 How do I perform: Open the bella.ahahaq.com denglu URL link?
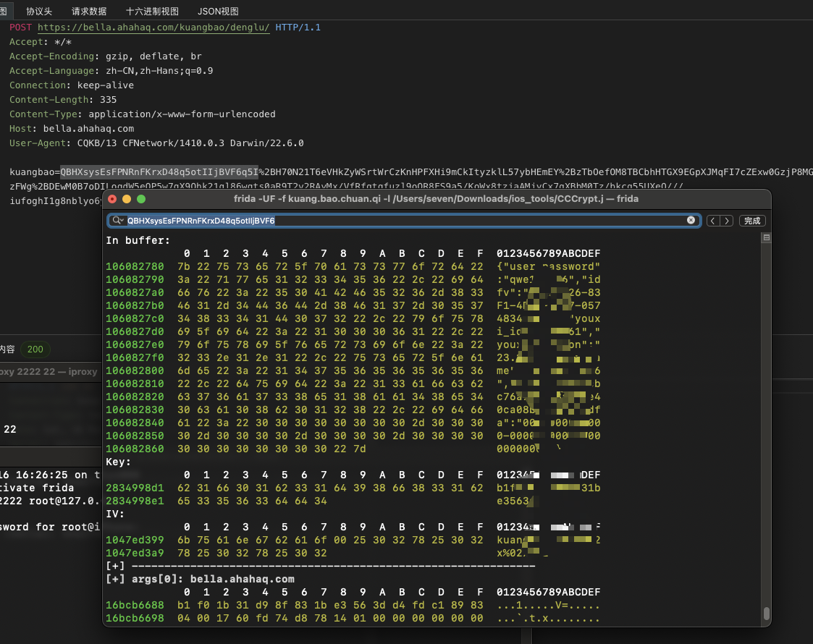[x=153, y=27]
